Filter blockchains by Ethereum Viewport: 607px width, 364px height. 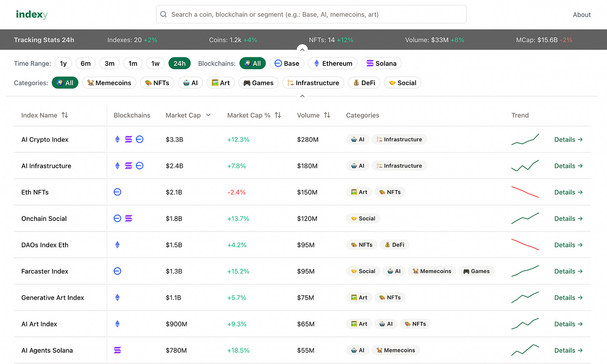point(333,63)
